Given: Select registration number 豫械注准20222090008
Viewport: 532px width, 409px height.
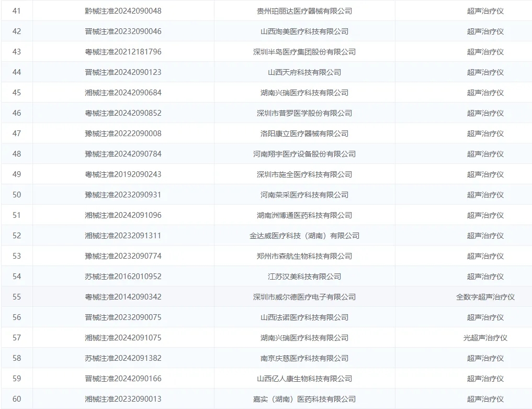Looking at the screenshot, I should point(123,134).
